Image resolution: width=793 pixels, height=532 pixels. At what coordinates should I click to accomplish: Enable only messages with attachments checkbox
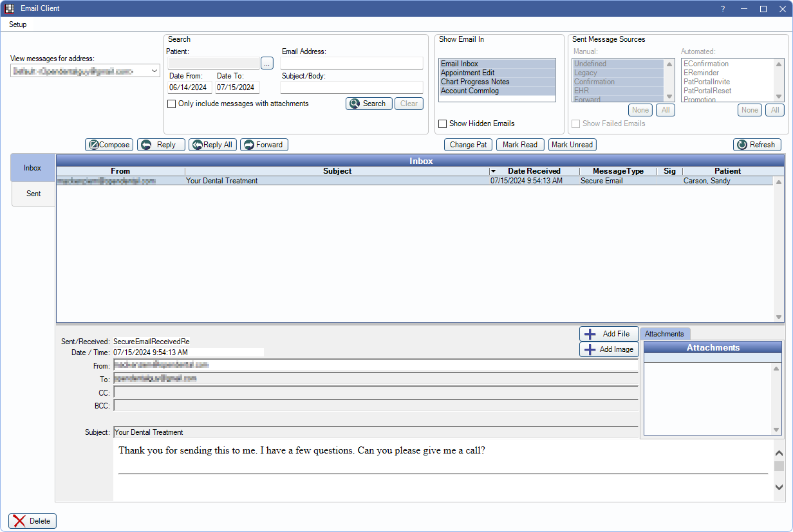172,104
